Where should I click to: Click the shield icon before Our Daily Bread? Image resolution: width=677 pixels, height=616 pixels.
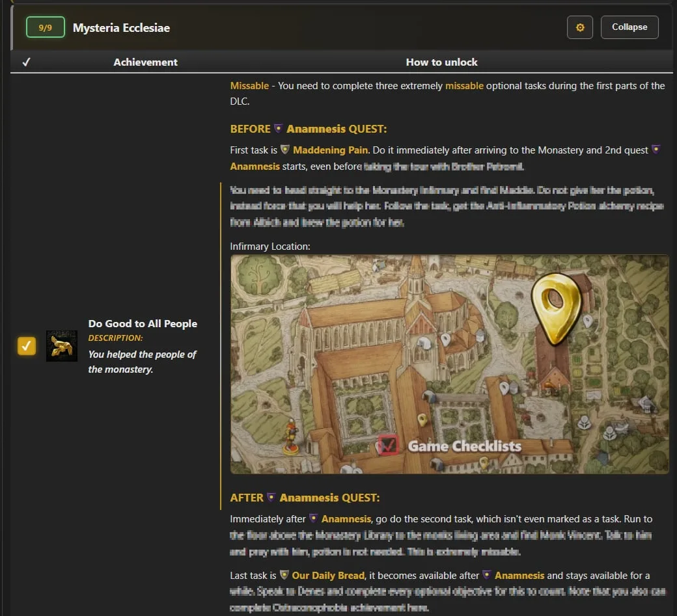tap(284, 574)
